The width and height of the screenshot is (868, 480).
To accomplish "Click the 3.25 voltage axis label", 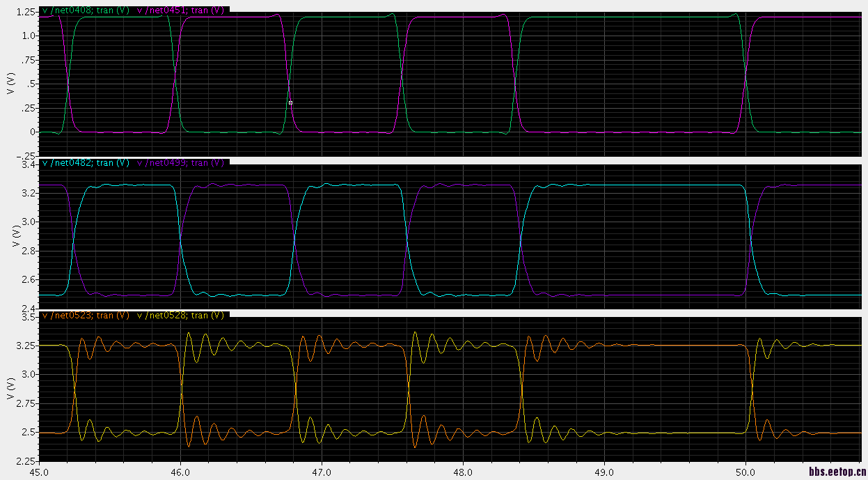I will pos(26,346).
